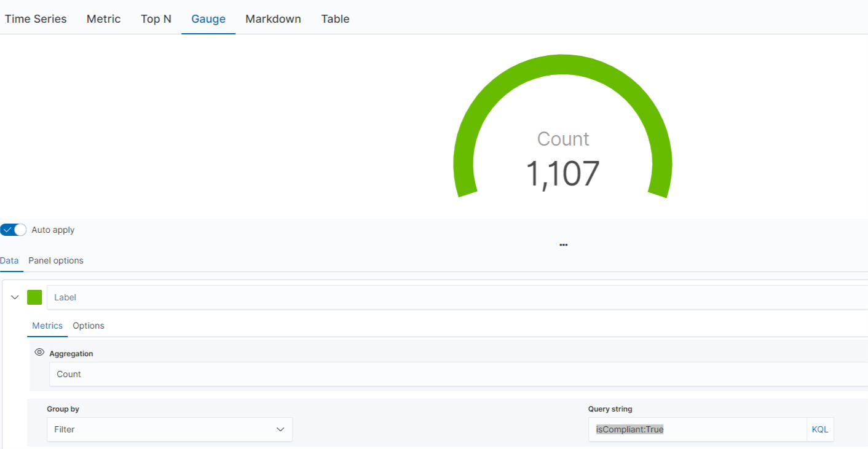Click the three-dot panel resize handle
Screen dimensions: 868x449
(x=564, y=244)
